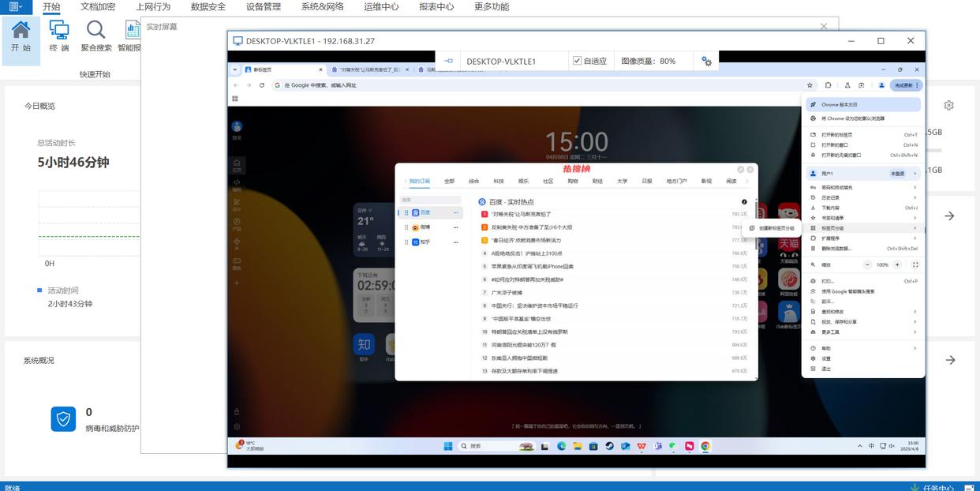
Task: Expand 扩展程序 submenu
Action: (x=863, y=237)
